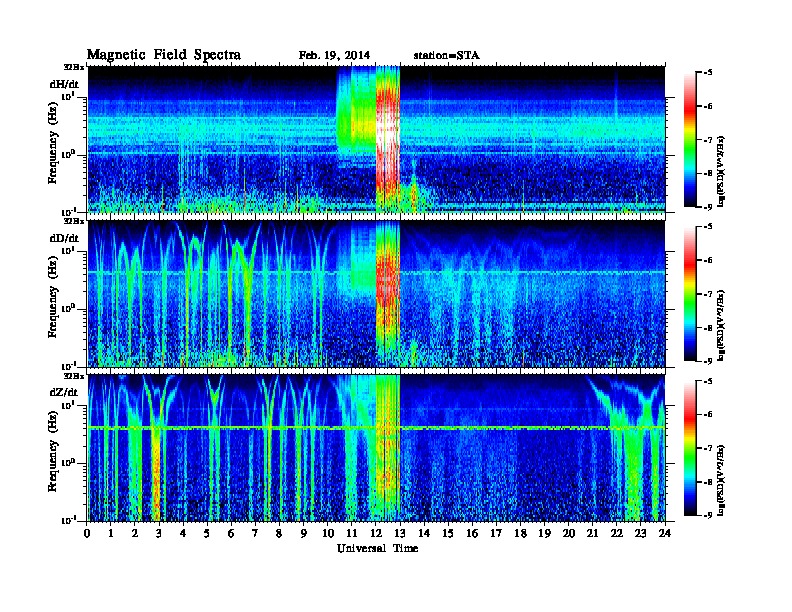Click the "Universal Time" axis title
The height and width of the screenshot is (612, 792).
377,548
